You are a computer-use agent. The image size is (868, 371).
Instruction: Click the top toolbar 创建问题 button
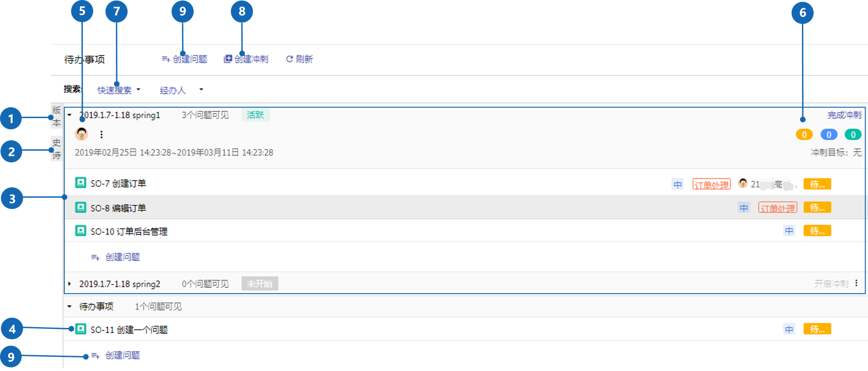coord(184,59)
